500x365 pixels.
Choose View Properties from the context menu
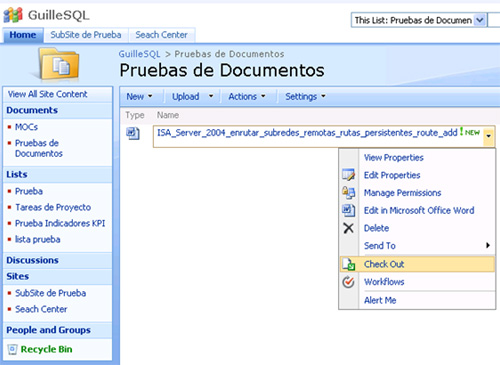click(394, 158)
